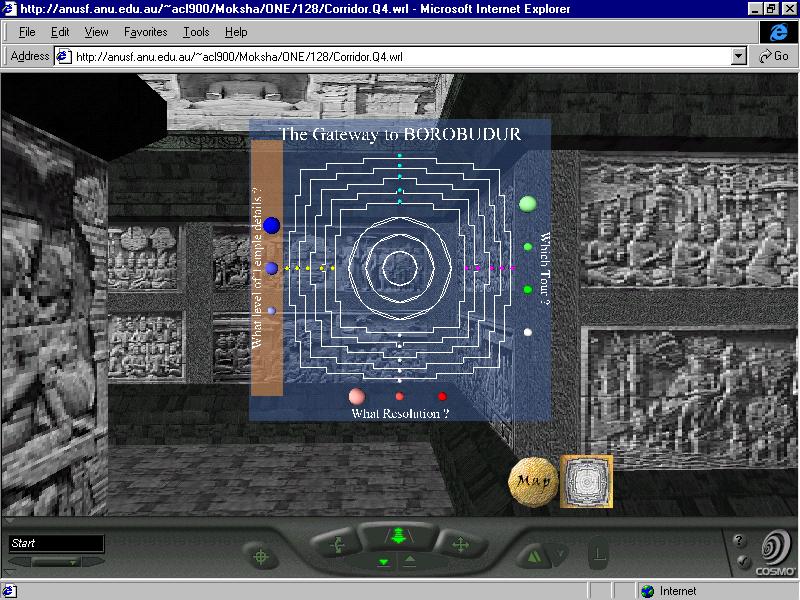The height and width of the screenshot is (600, 800).
Task: Select the bright red resolution sphere
Action: pyautogui.click(x=441, y=397)
